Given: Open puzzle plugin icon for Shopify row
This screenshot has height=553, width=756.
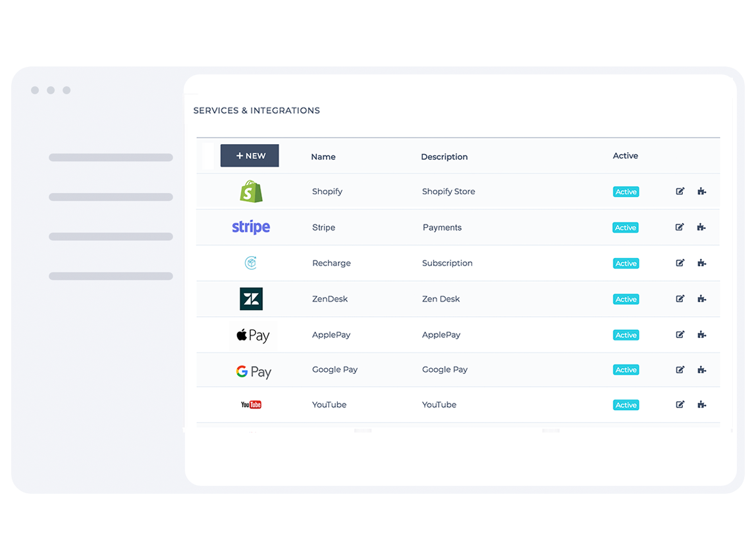Looking at the screenshot, I should (x=701, y=192).
